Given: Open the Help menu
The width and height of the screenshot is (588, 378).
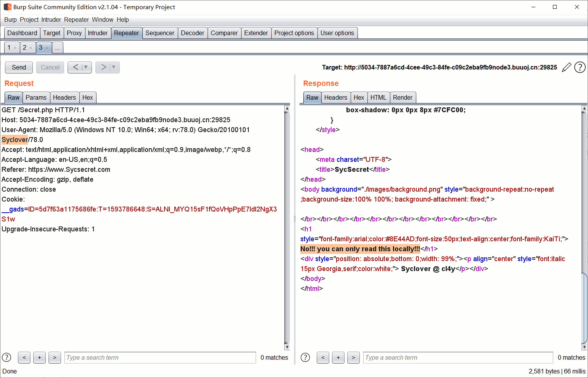Looking at the screenshot, I should tap(123, 20).
